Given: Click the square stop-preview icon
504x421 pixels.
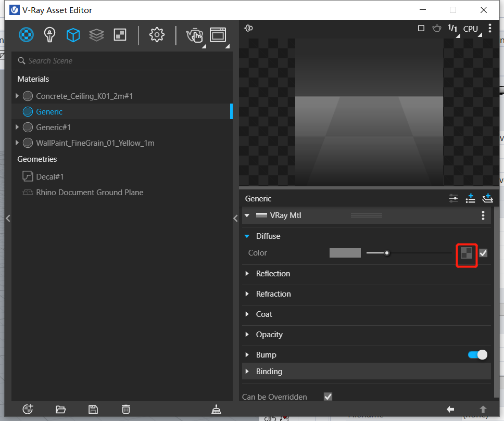Looking at the screenshot, I should pos(421,28).
